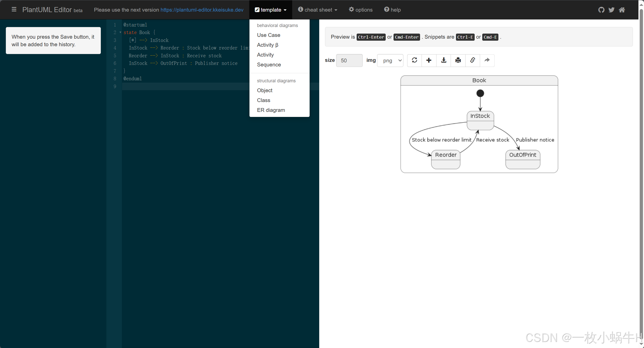Screen dimensions: 644x348
Task: Open the Twitter bird icon
Action: tap(611, 10)
